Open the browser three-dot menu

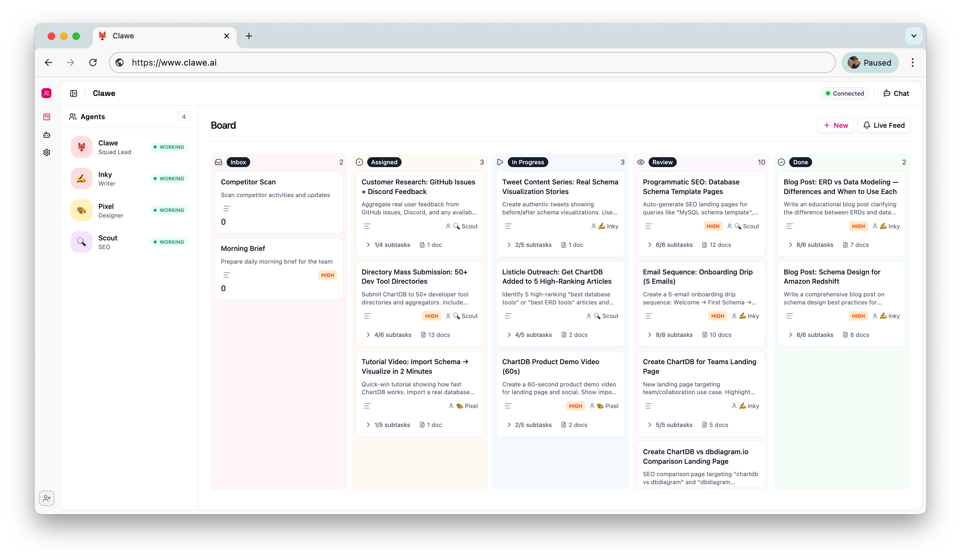(x=913, y=62)
